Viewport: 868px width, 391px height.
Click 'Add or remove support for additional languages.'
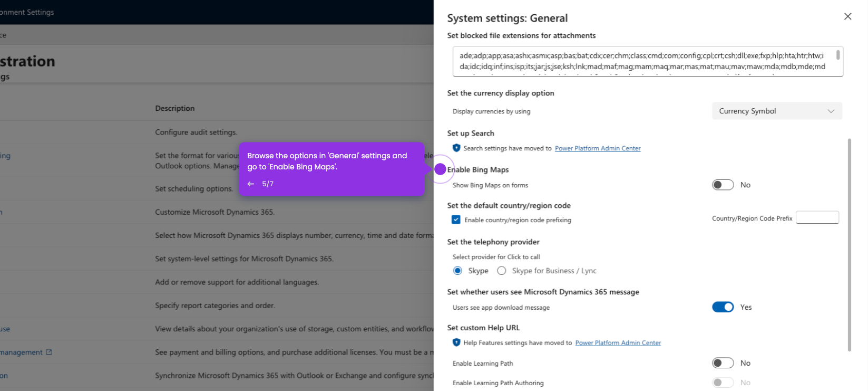[237, 282]
